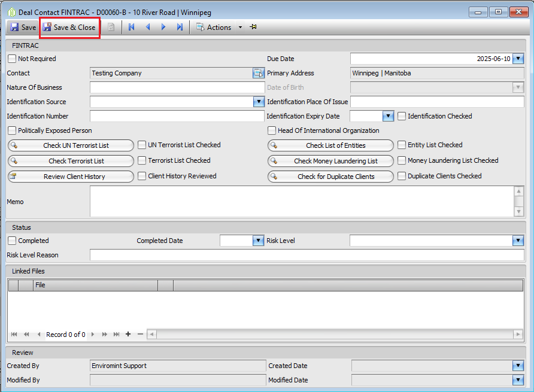The image size is (534, 392).
Task: Click the Review Client History button
Action: click(x=71, y=176)
